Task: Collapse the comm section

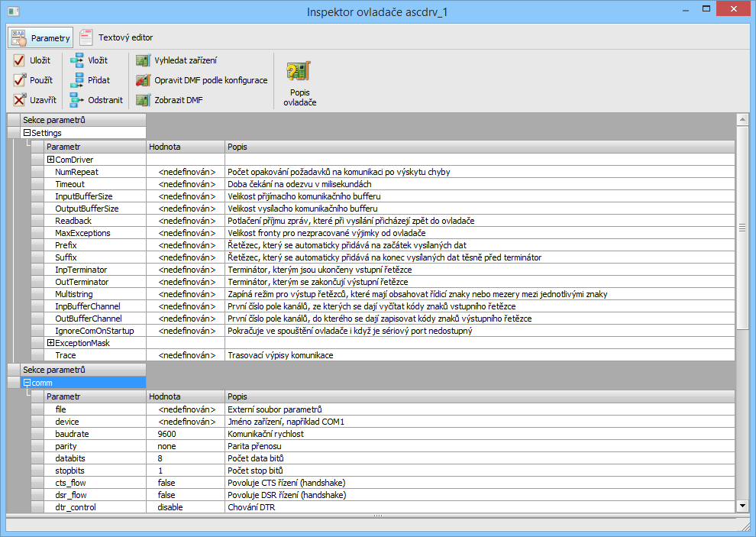Action: 27,383
